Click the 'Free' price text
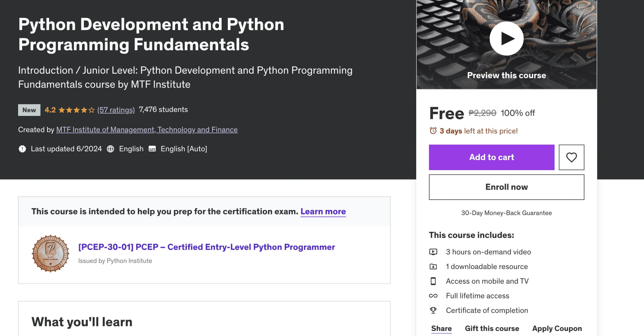 click(x=447, y=113)
